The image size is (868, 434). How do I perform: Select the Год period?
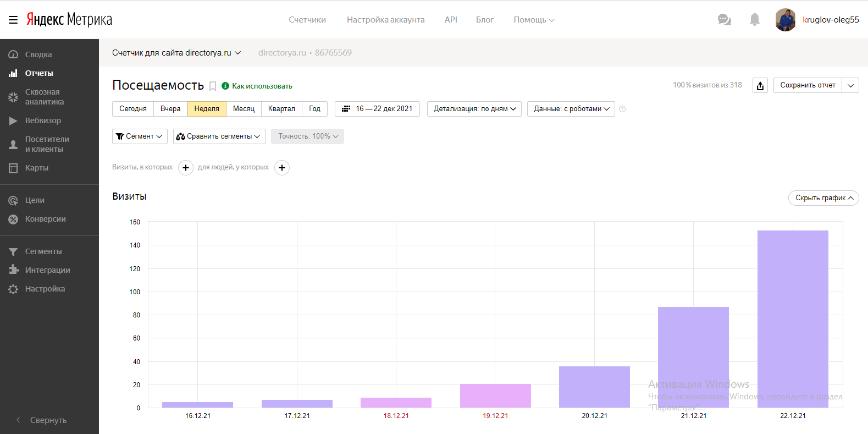pyautogui.click(x=314, y=109)
